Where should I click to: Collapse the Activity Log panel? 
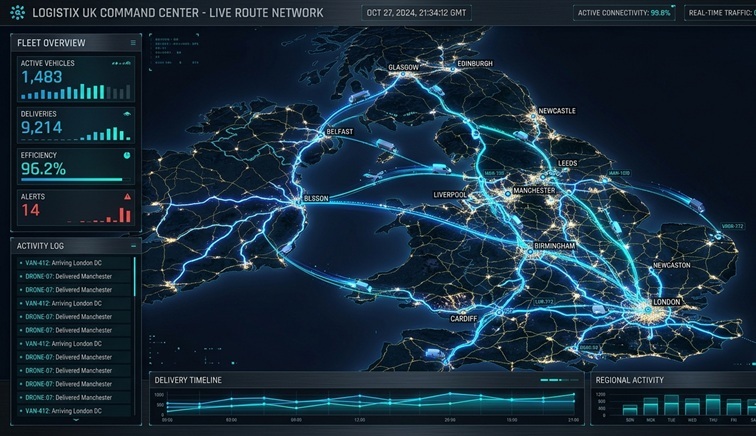[133, 245]
